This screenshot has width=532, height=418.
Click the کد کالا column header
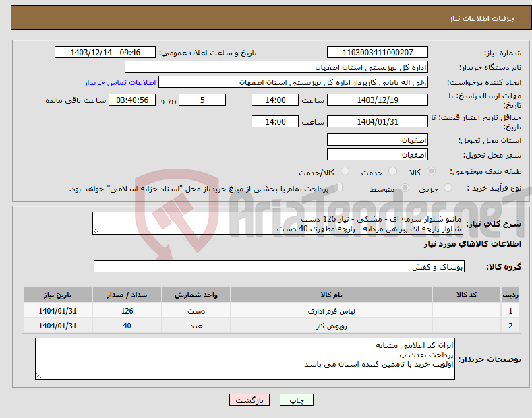tap(467, 295)
